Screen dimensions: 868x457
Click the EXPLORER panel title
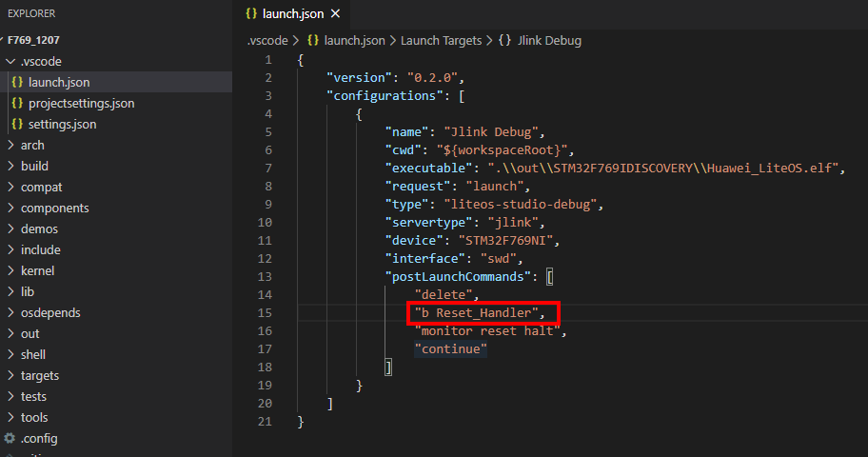tap(31, 13)
